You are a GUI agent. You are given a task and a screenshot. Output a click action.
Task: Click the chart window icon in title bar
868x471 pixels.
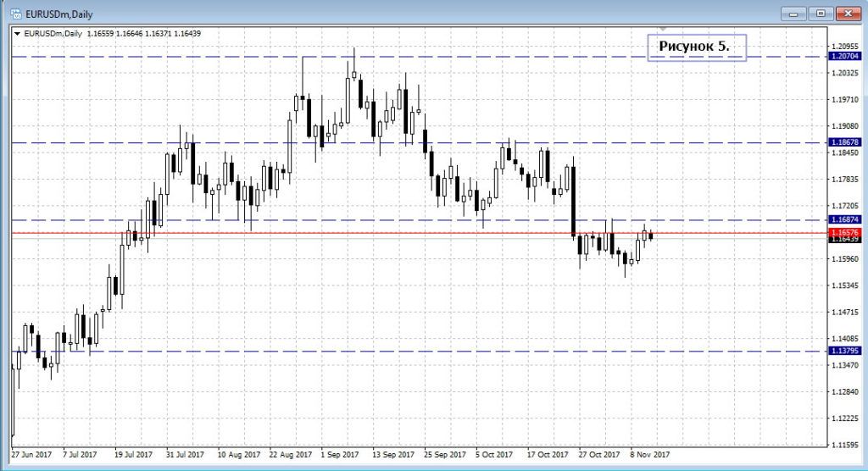(x=15, y=14)
